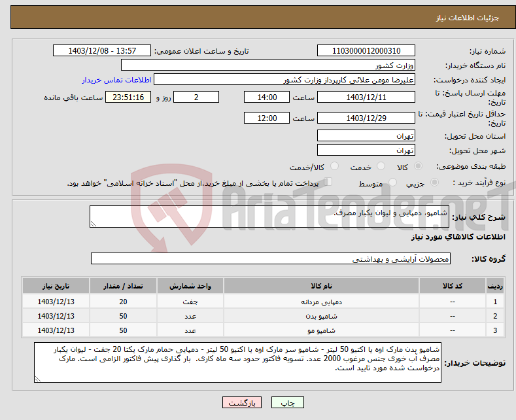Click the کد کالا column header
Viewport: 516px width, 420px height.
click(x=453, y=286)
